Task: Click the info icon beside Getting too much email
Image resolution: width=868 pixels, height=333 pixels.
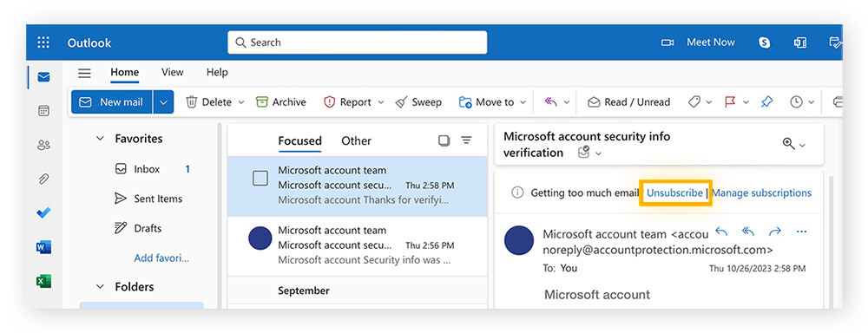Action: pos(517,193)
